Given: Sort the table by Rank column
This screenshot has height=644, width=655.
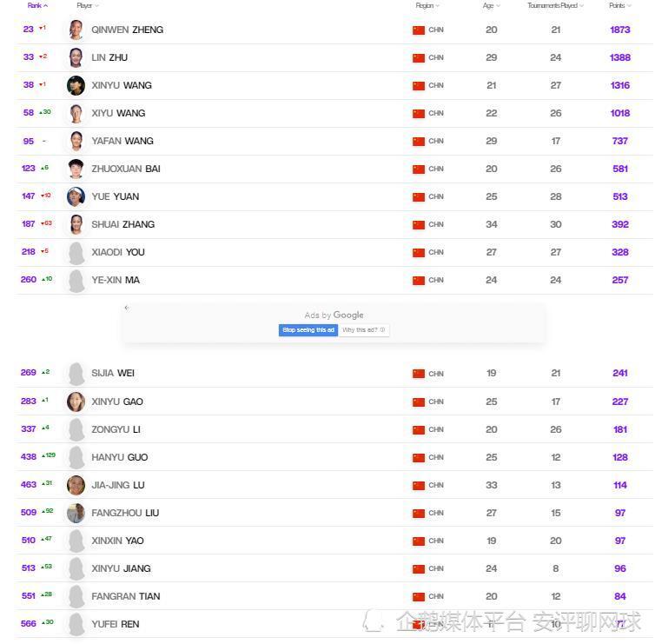Looking at the screenshot, I should pos(36,5).
